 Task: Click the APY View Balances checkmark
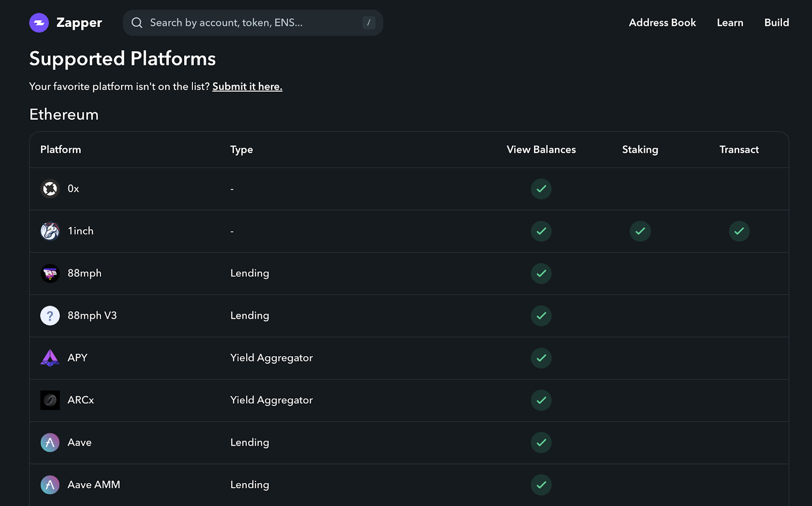pyautogui.click(x=541, y=358)
